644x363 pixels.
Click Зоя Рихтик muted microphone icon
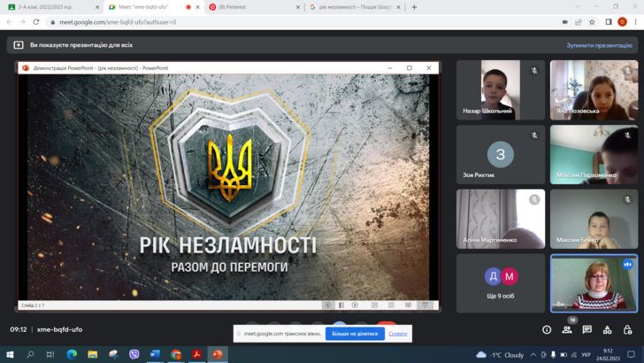click(x=534, y=135)
